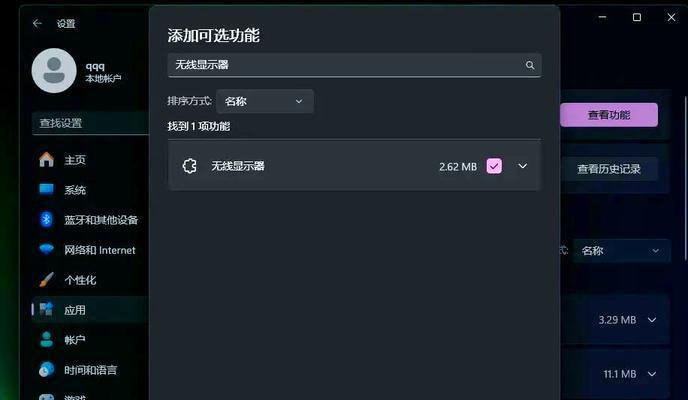Screen dimensions: 688x400
Task: Click the 查看功能 button
Action: (x=609, y=115)
